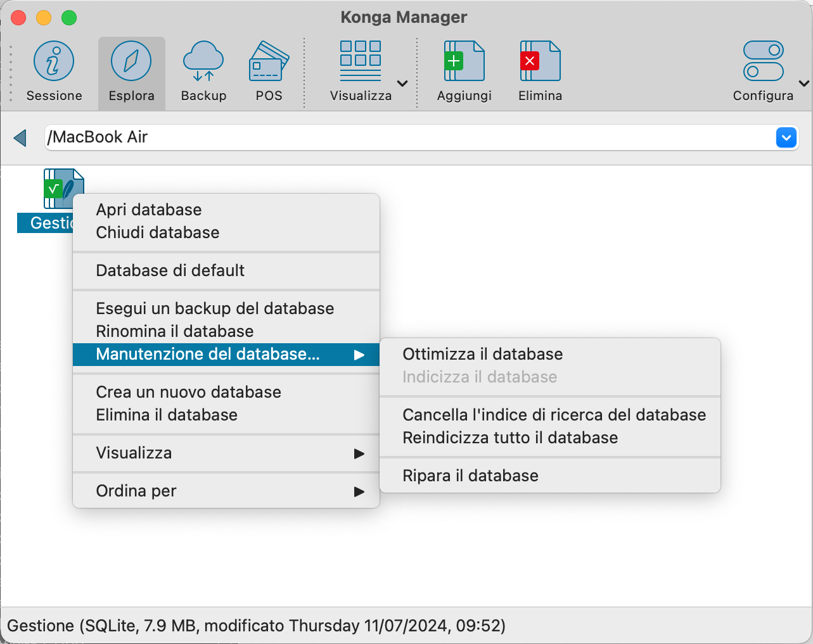Image resolution: width=813 pixels, height=644 pixels.
Task: Open the path history dropdown button
Action: click(x=786, y=137)
